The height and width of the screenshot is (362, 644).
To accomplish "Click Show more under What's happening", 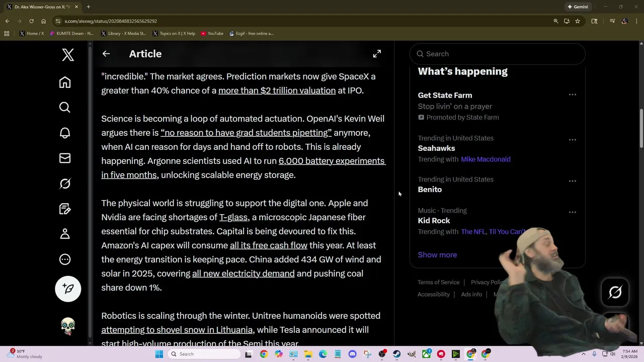I will (437, 255).
